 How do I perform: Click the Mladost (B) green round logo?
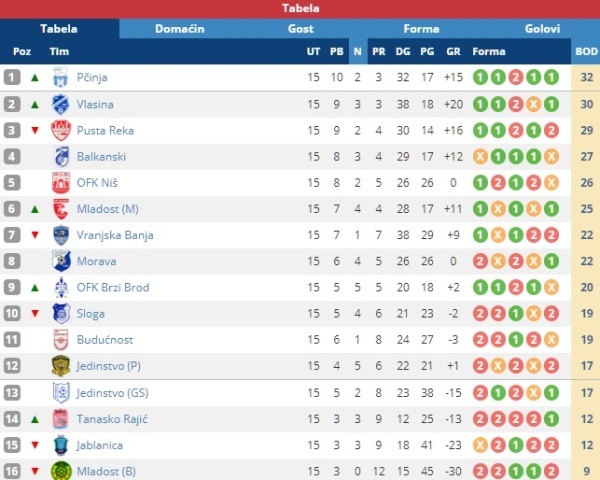point(61,471)
